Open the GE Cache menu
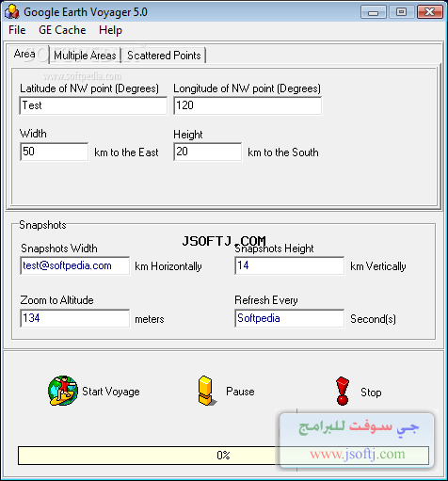 (62, 30)
